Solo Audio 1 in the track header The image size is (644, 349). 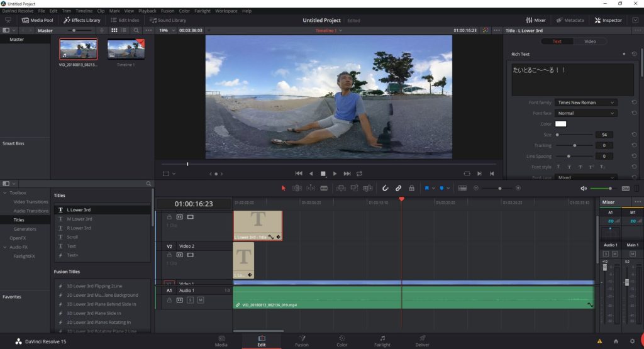190,300
